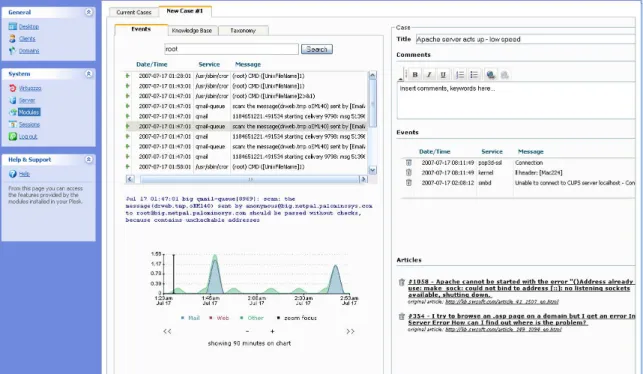The image size is (643, 374).
Task: Click the Sessions icon in System panel
Action: coord(13,124)
